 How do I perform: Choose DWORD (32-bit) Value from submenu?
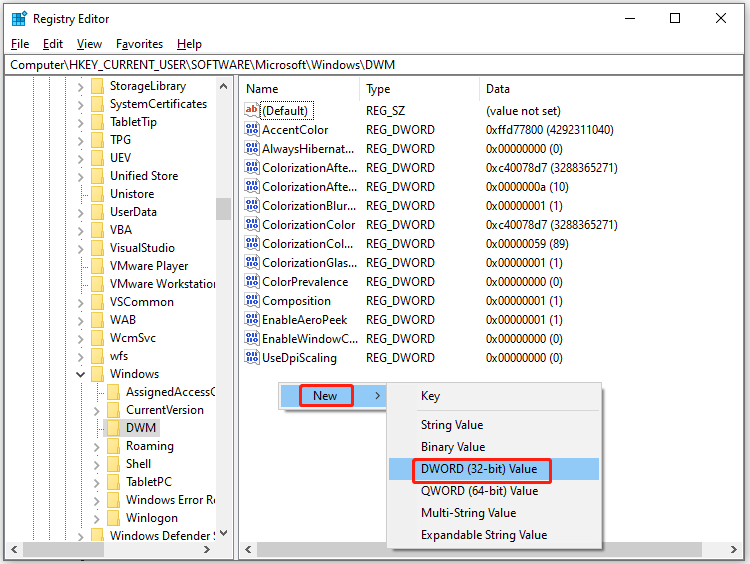tap(494, 469)
